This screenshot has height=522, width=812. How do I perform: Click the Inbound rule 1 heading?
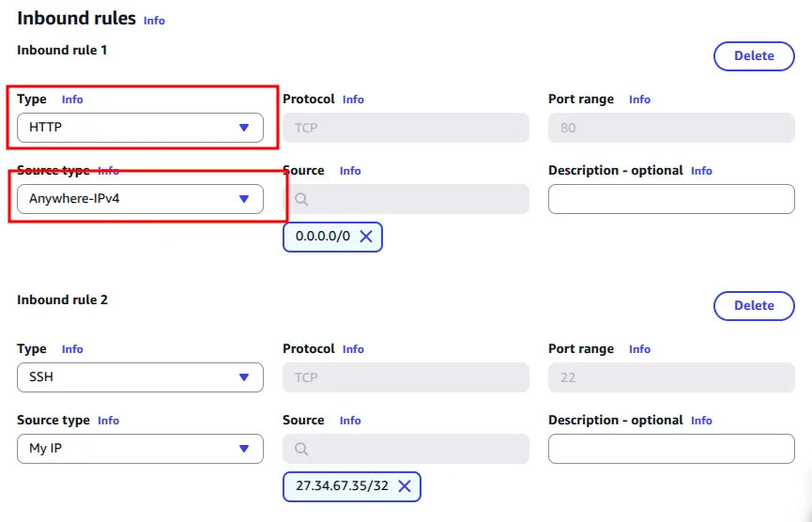pyautogui.click(x=62, y=51)
